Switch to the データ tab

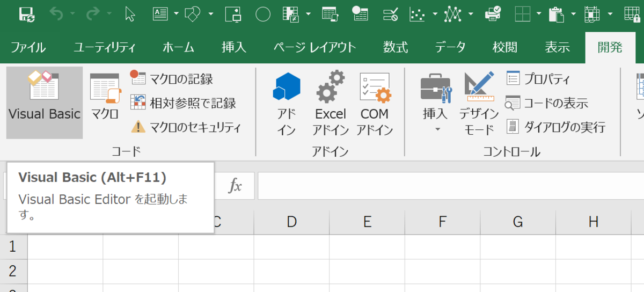click(x=450, y=47)
